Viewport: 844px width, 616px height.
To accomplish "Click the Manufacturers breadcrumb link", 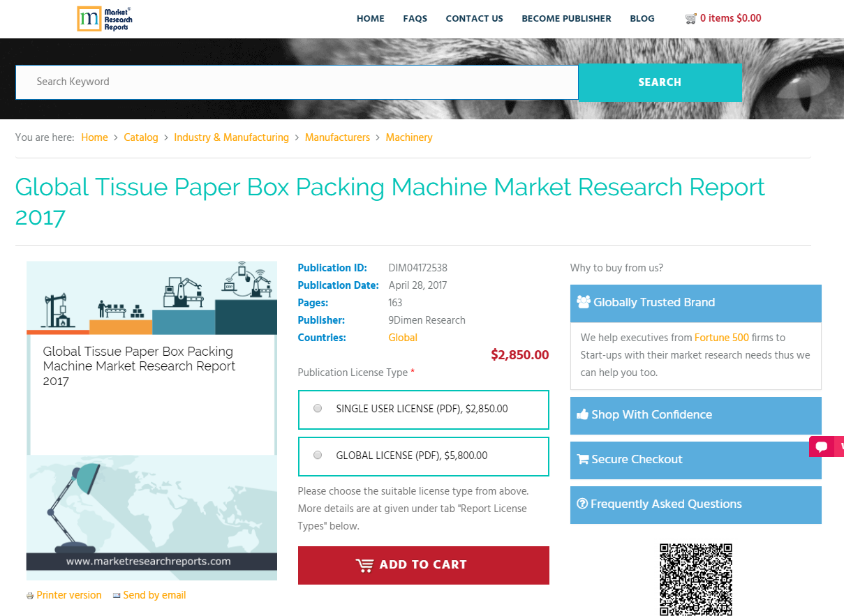I will tap(338, 138).
